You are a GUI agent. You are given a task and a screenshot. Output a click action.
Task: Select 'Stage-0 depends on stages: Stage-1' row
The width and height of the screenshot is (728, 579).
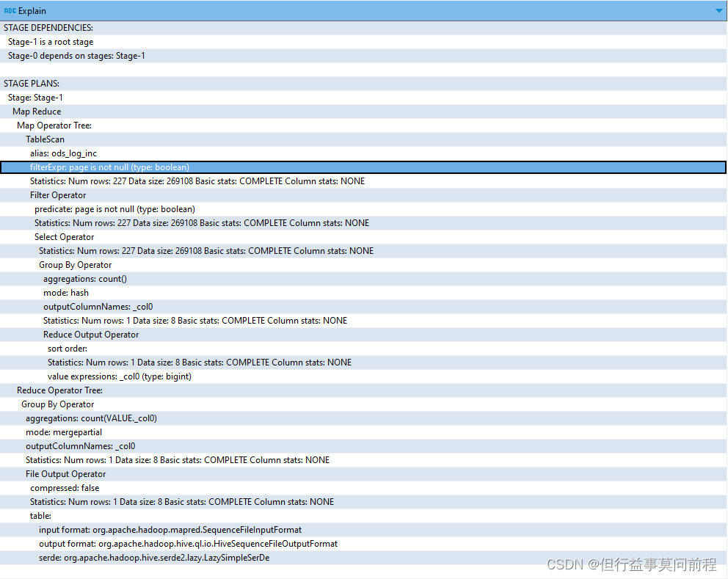click(363, 56)
